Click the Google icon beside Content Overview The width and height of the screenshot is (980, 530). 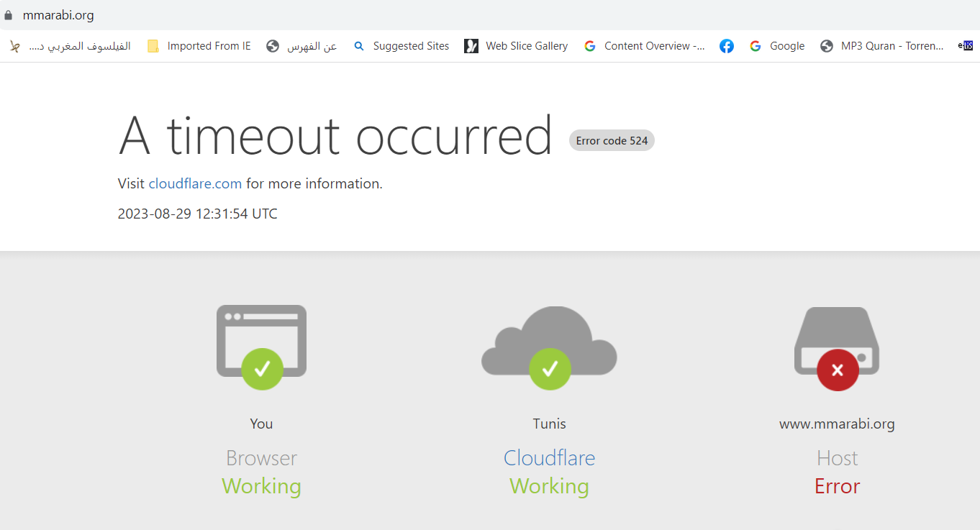pyautogui.click(x=590, y=46)
